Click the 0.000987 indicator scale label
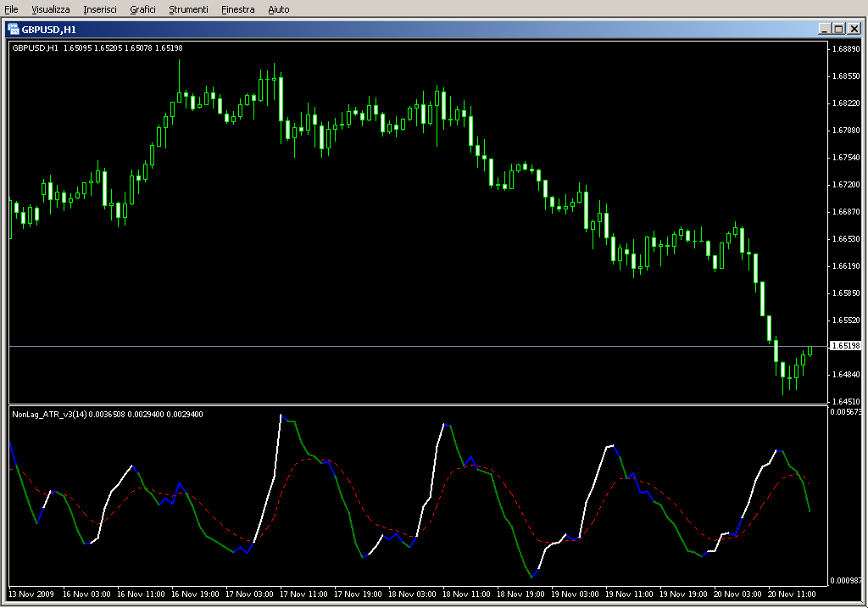Screen dimensions: 868x608 click(x=846, y=580)
